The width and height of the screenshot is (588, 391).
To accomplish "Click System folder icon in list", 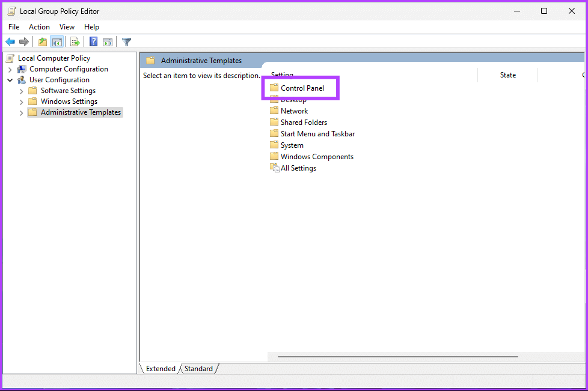I will pos(274,145).
